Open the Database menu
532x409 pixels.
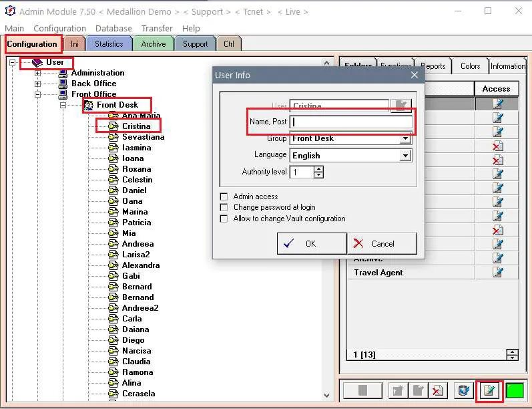(x=113, y=29)
